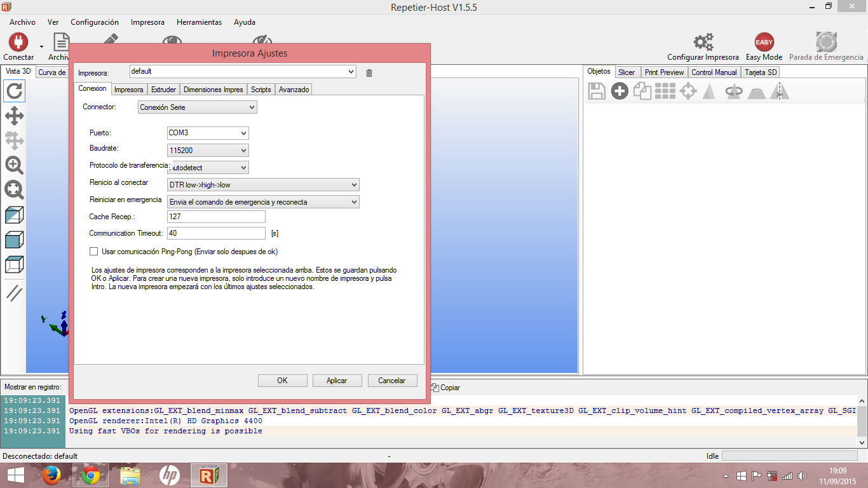Click the Communication Timeout input field

coord(216,233)
